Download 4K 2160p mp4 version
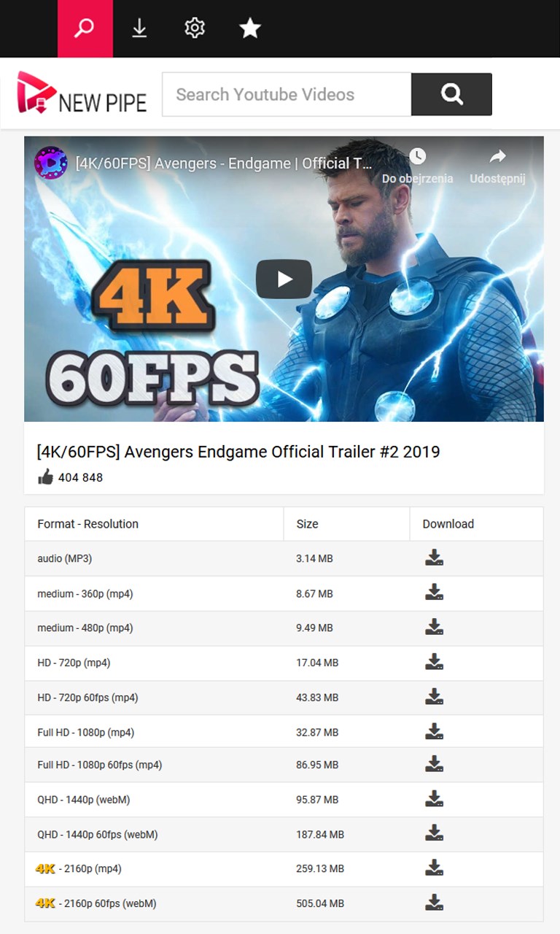Viewport: 560px width, 934px height. pos(435,868)
